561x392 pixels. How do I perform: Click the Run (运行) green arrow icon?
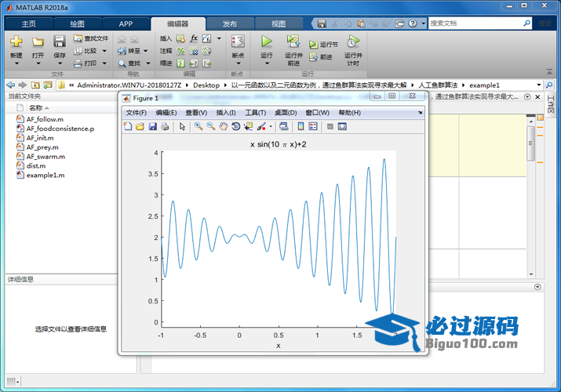[x=266, y=41]
